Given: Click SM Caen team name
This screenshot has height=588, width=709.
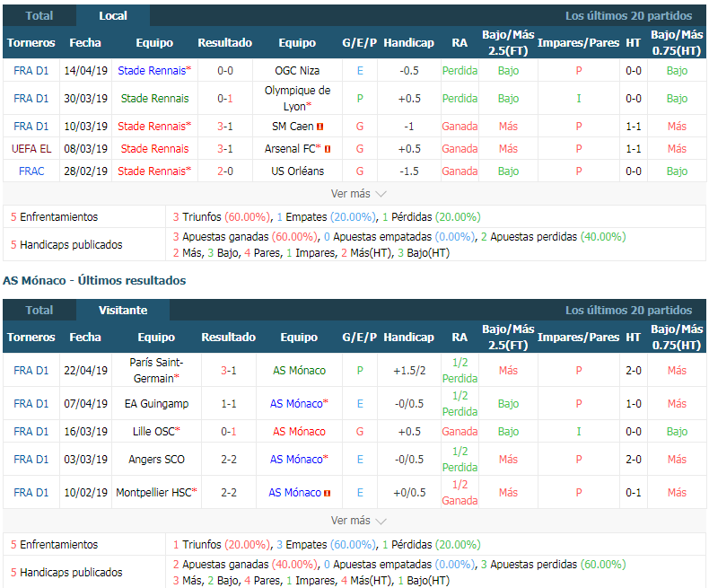Looking at the screenshot, I should click(x=293, y=127).
